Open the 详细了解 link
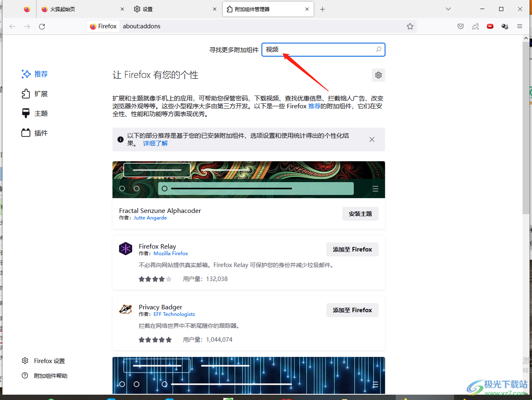The height and width of the screenshot is (400, 532). click(155, 144)
